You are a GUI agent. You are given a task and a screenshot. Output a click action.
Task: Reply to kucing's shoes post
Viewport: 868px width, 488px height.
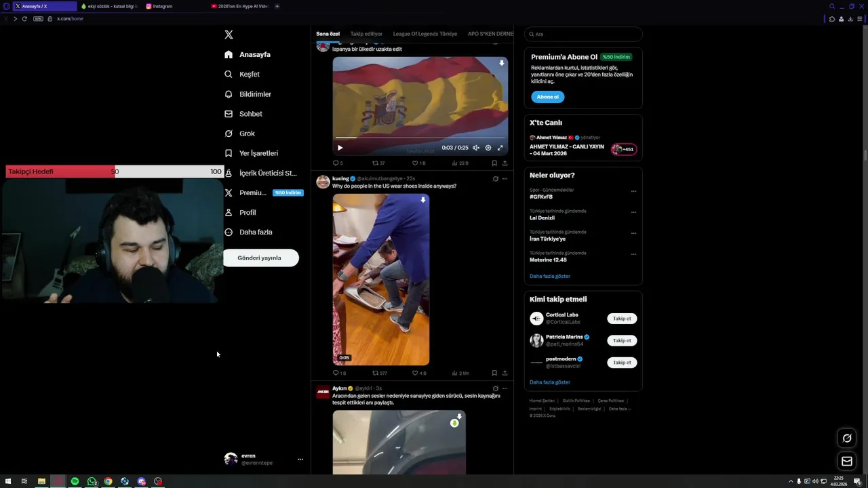[x=339, y=373]
